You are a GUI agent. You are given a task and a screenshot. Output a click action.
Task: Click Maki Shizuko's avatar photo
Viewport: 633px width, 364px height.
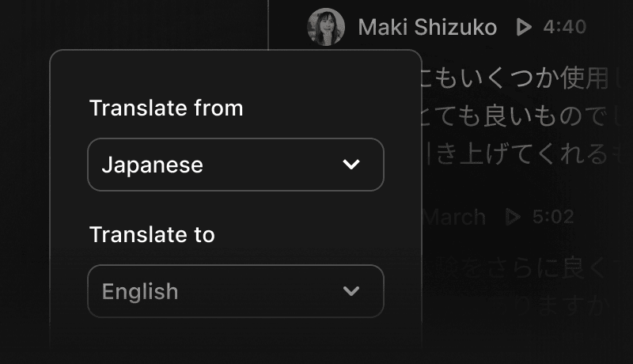[x=326, y=27]
